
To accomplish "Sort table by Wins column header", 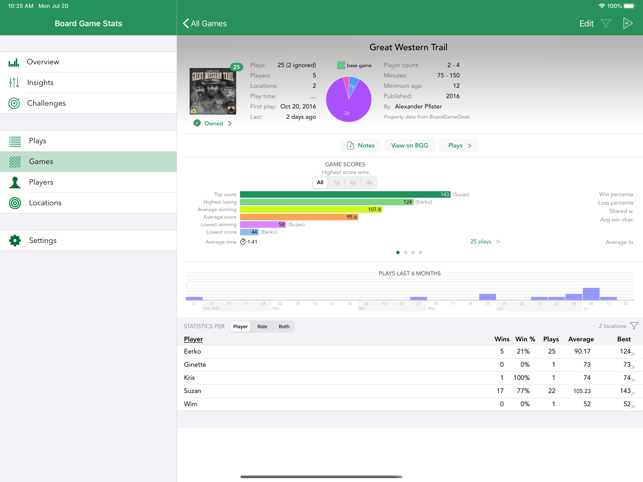I will click(x=502, y=339).
